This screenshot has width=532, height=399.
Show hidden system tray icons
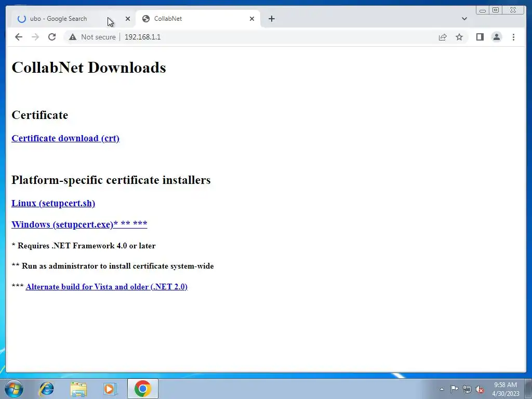[x=442, y=389]
